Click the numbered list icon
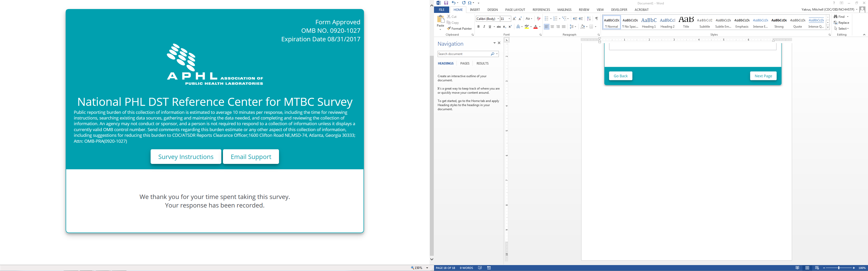868x271 pixels. coord(555,19)
